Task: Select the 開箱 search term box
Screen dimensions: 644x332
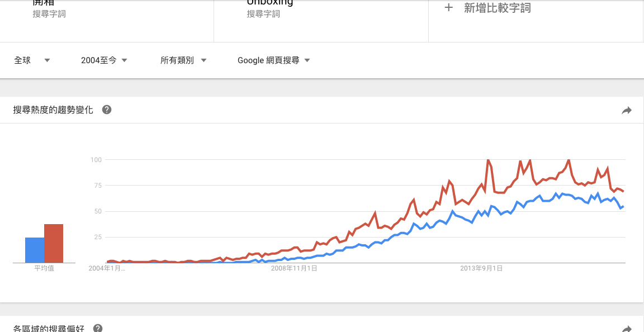Action: coord(107,21)
